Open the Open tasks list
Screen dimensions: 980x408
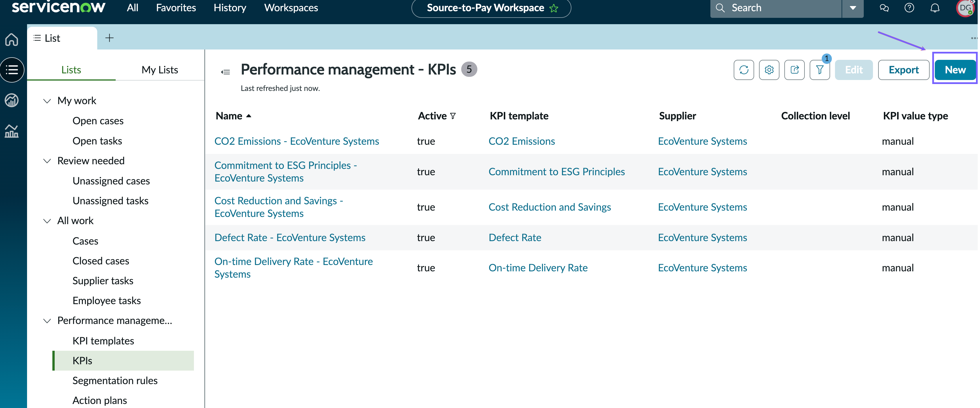pos(97,141)
